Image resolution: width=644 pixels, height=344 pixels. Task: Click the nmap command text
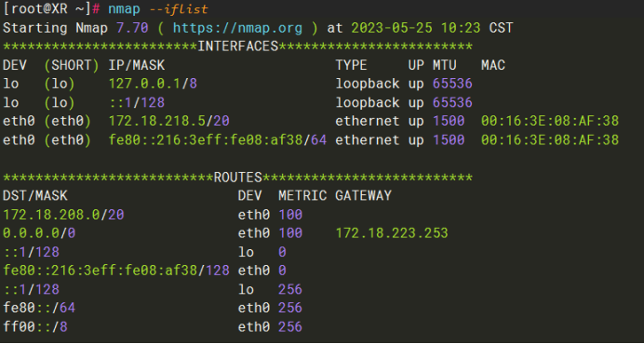point(124,9)
